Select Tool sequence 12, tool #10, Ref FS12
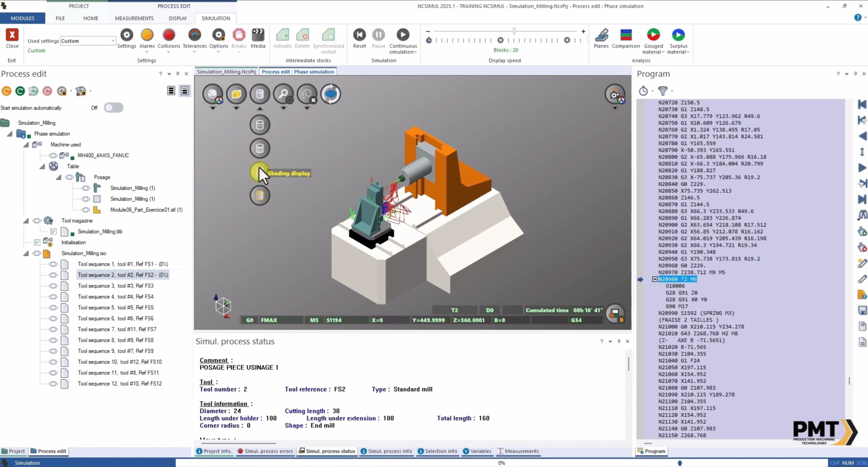 (120, 384)
